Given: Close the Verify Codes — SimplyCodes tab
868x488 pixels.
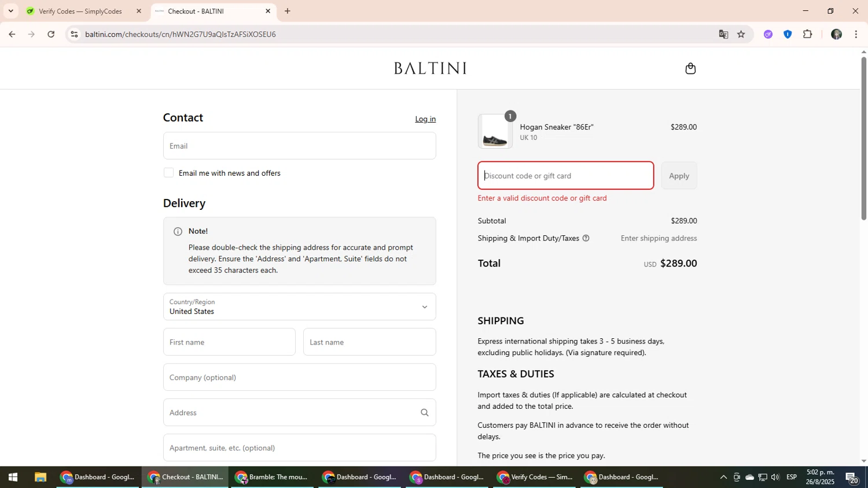Looking at the screenshot, I should [138, 11].
